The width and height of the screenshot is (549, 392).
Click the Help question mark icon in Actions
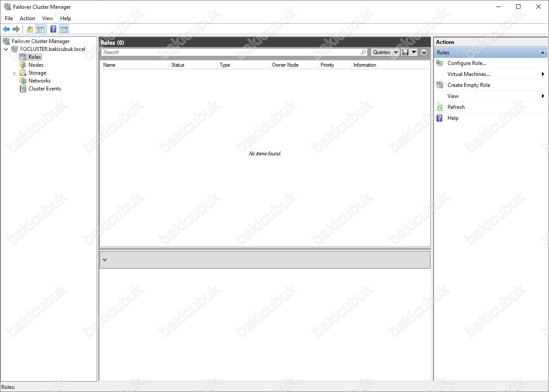click(440, 118)
